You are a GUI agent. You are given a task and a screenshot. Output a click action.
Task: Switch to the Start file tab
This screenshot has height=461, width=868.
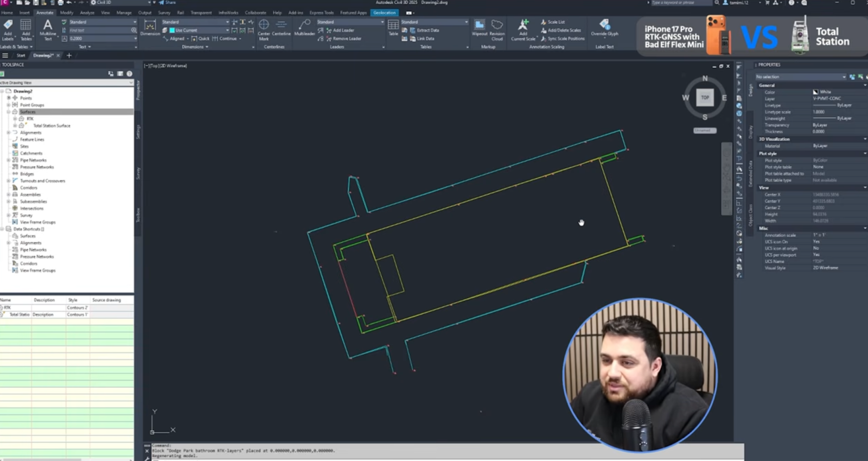21,55
